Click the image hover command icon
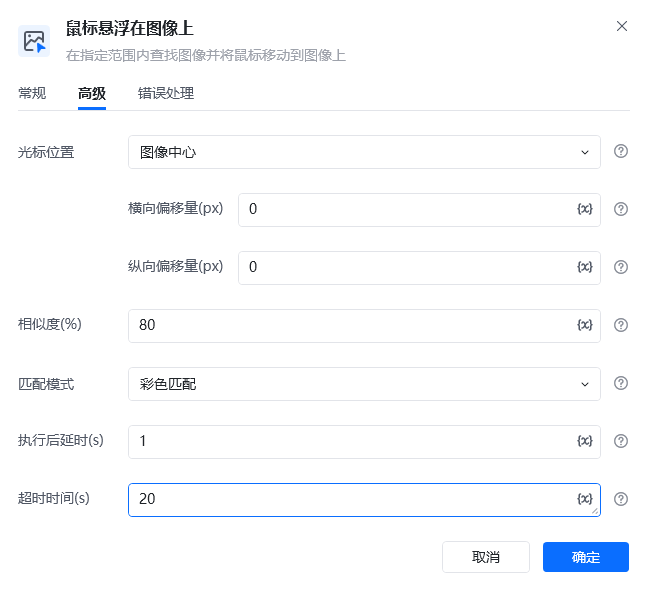 (34, 41)
